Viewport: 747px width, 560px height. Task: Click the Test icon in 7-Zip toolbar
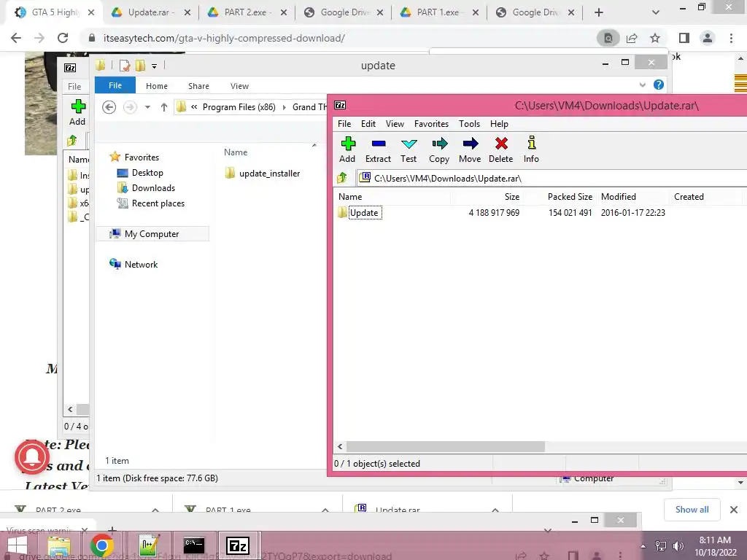pos(409,144)
